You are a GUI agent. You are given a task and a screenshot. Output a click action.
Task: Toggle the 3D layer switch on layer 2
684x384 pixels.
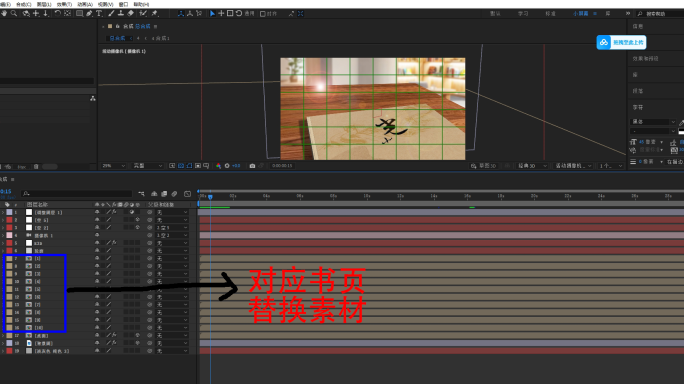(x=137, y=220)
